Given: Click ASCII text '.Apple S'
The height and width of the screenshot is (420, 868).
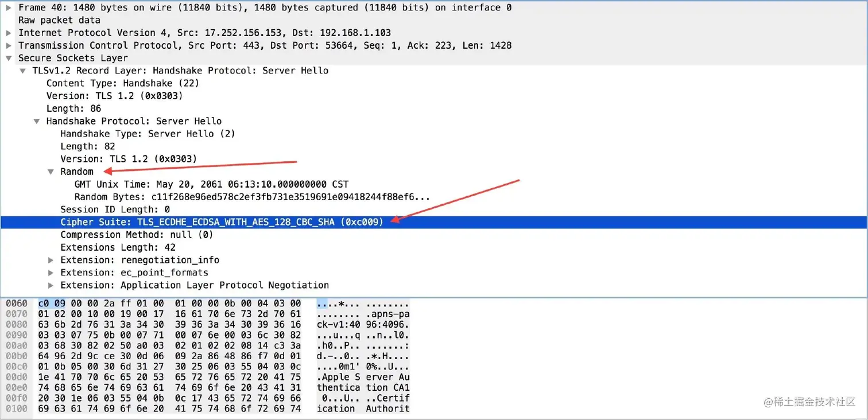Looking at the screenshot, I should pos(339,377).
